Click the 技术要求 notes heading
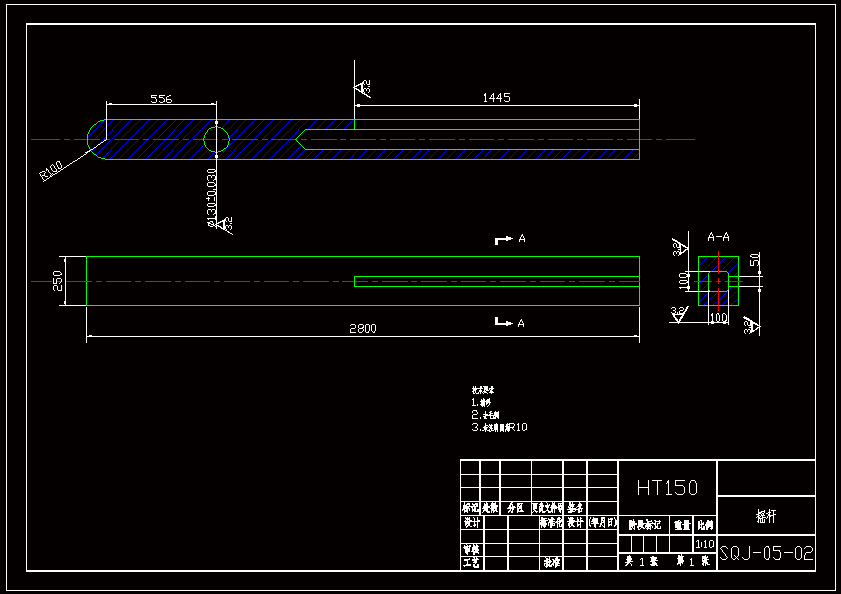 click(x=483, y=390)
